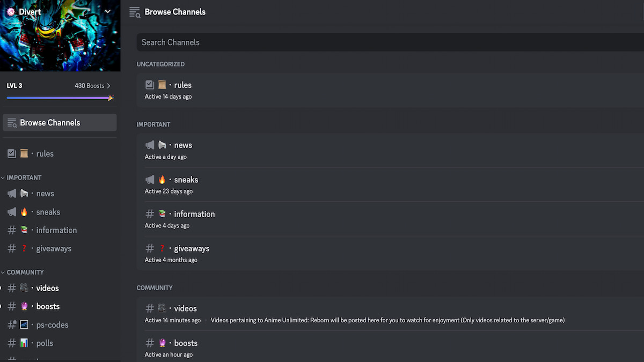Click the bar-chart emoji beside polls channel
Viewport: 644px width, 362px height.
(24, 343)
